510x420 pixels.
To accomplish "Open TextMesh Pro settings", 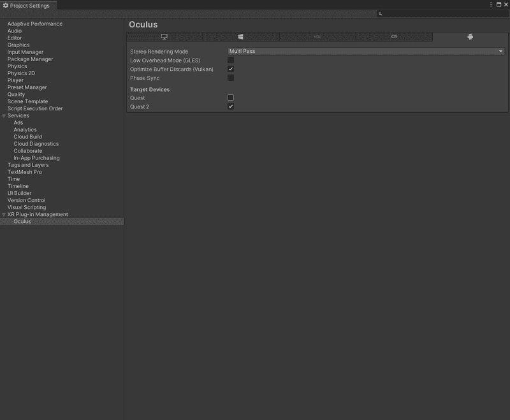I will click(x=25, y=172).
